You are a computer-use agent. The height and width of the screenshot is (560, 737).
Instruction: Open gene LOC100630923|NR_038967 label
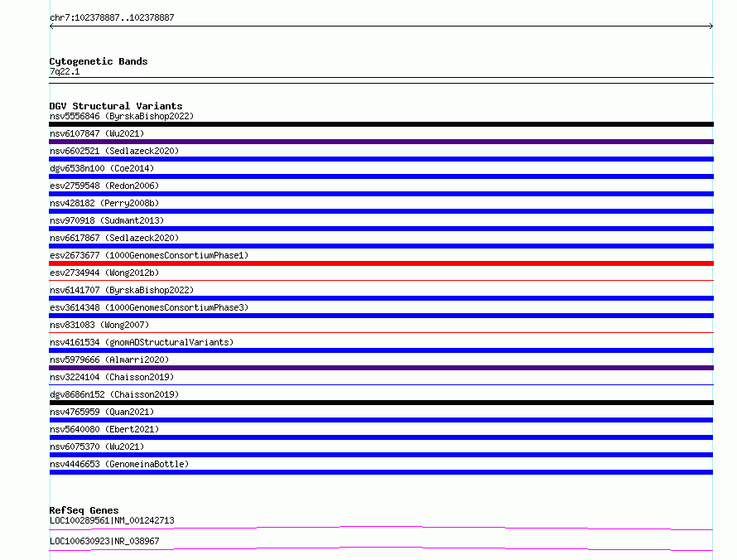pos(104,541)
